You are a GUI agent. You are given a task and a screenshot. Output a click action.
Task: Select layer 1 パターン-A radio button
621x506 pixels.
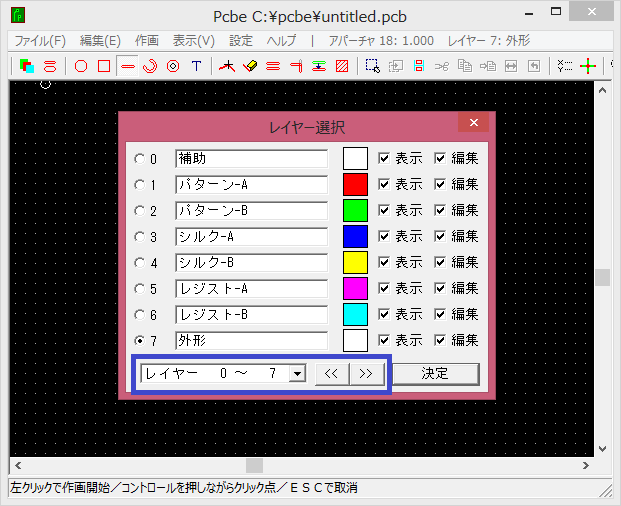[x=139, y=185]
